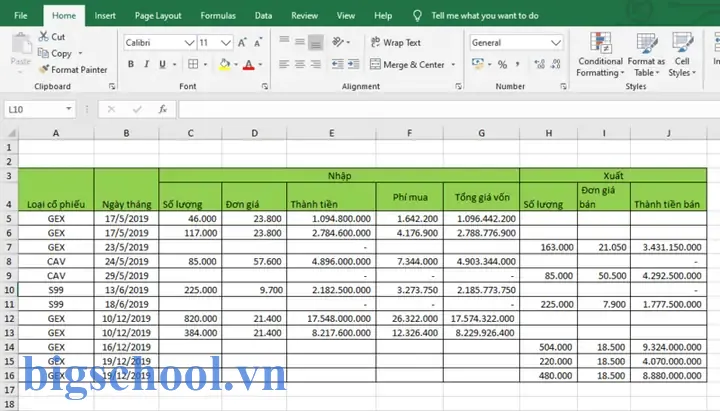Expand the Underline style dropdown arrow
Viewport: 720px width, 411px height.
(x=174, y=64)
